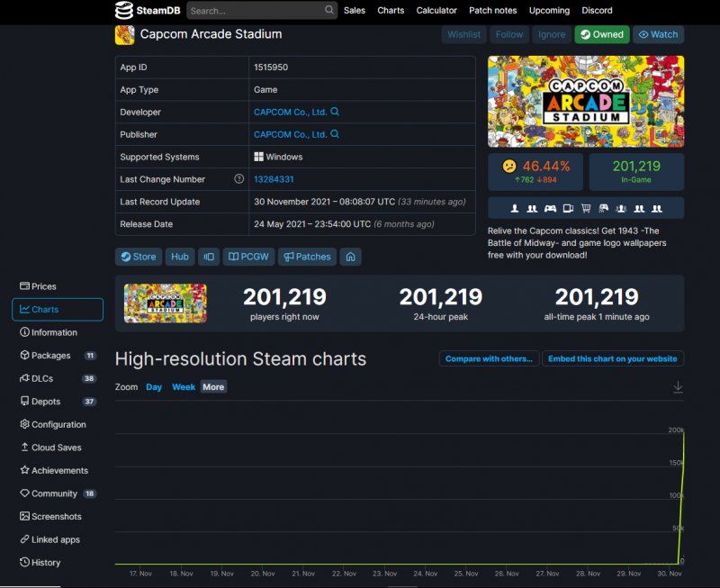Click magnifier icon next to Developer CAPCOM
Image resolution: width=720 pixels, height=588 pixels.
[x=336, y=112]
